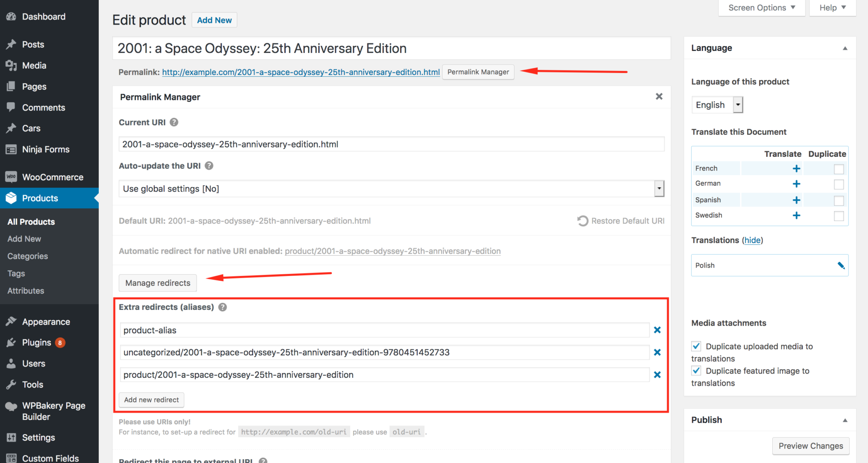
Task: Click Add new redirect button
Action: tap(151, 400)
